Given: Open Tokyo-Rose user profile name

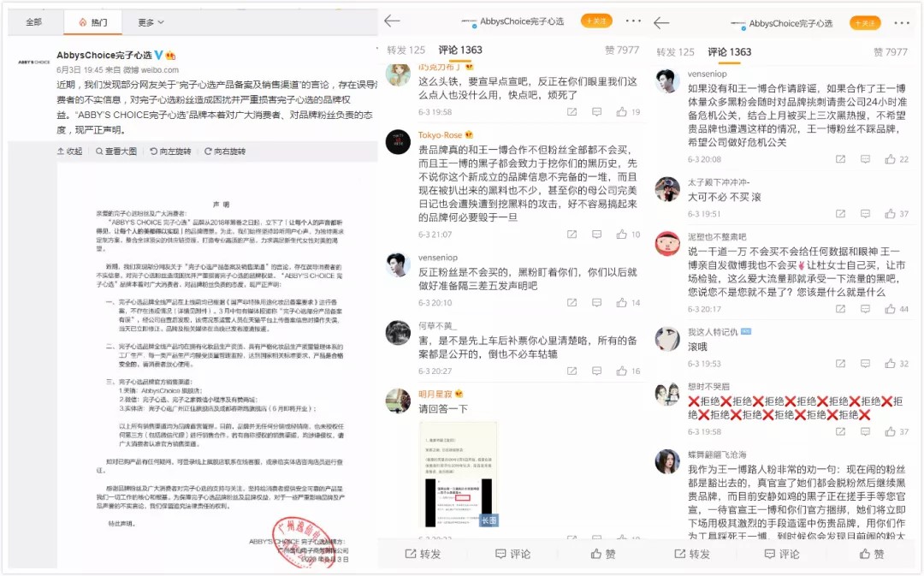Looking at the screenshot, I should (441, 135).
